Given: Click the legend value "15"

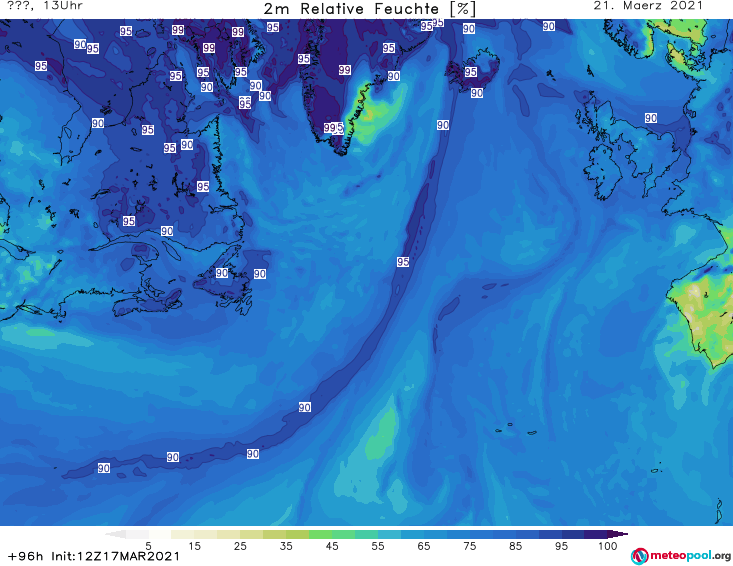Looking at the screenshot, I should 194,546.
